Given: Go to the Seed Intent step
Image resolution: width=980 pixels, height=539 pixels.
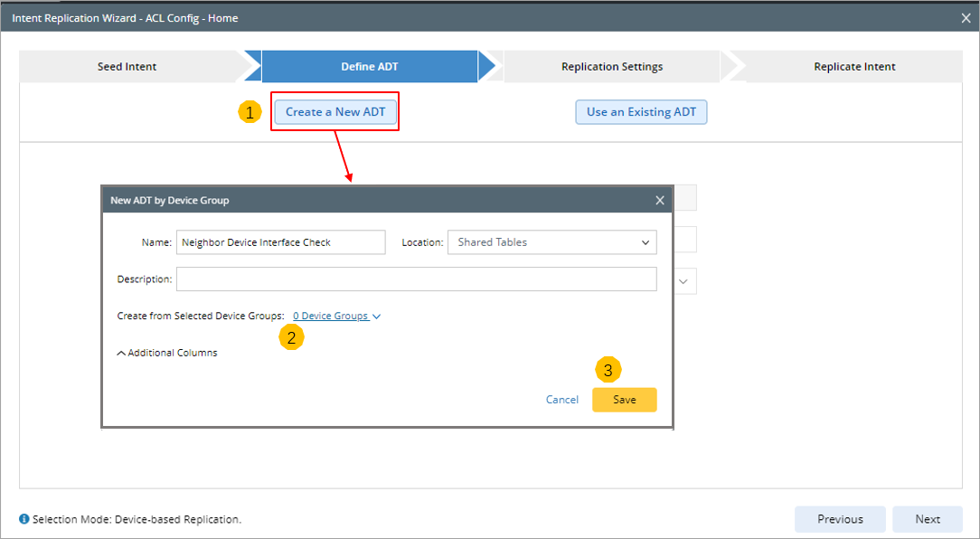Looking at the screenshot, I should click(x=127, y=67).
